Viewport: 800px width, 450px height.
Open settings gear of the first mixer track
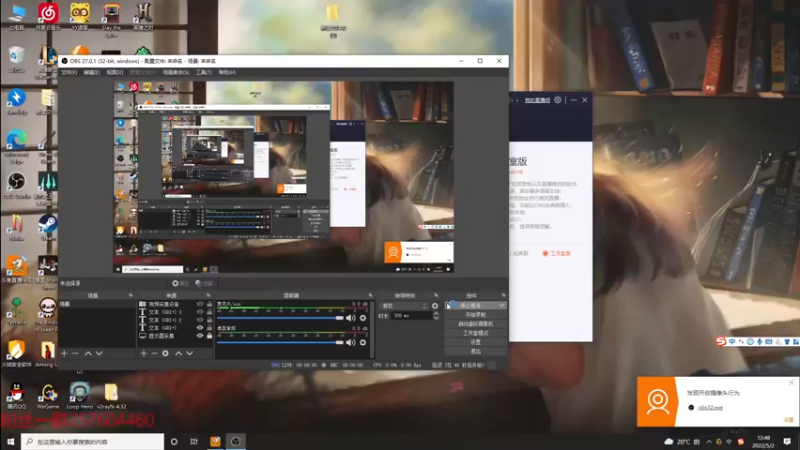click(x=363, y=318)
